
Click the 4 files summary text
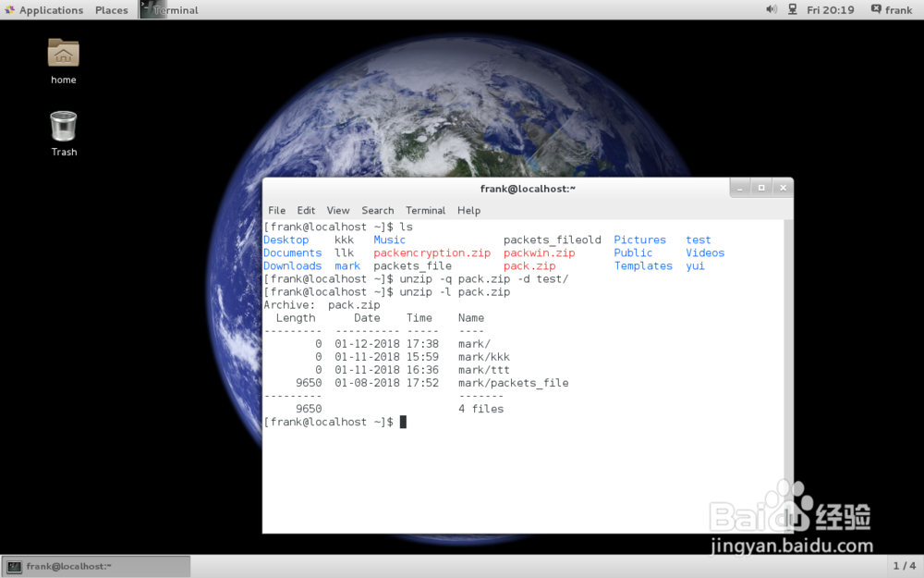480,409
